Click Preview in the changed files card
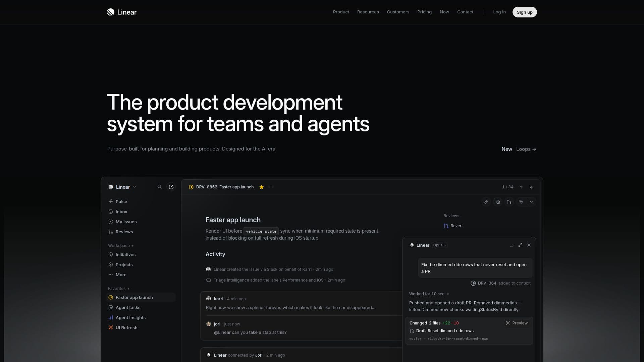This screenshot has height=362, width=644. [x=517, y=323]
